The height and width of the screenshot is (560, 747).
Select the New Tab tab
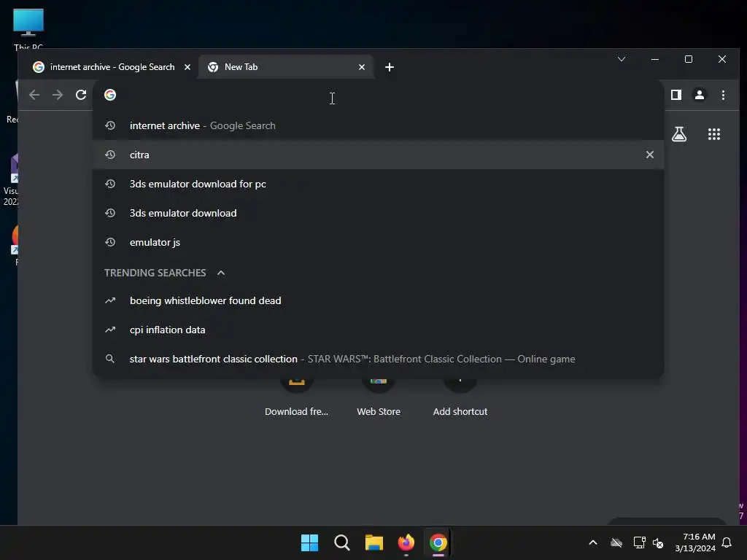pos(286,67)
